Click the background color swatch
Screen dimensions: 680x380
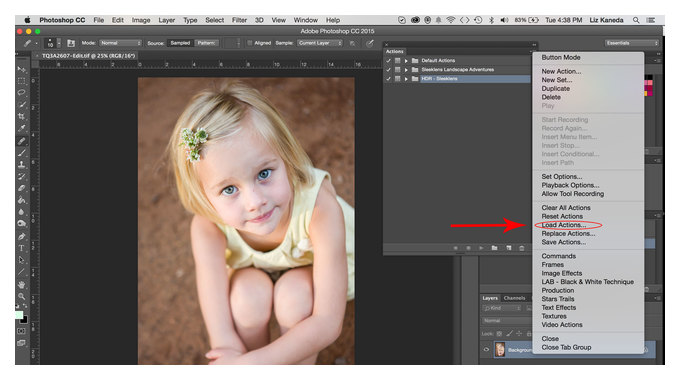tap(24, 320)
